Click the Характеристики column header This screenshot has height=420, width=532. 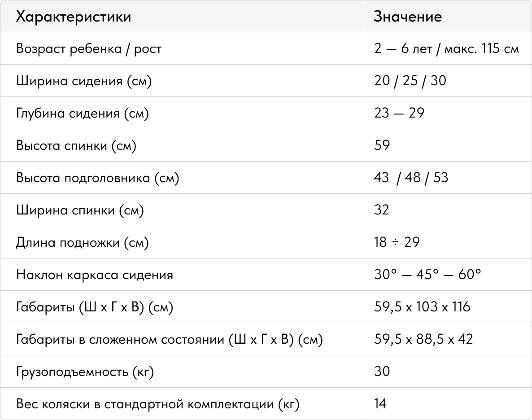click(x=73, y=17)
